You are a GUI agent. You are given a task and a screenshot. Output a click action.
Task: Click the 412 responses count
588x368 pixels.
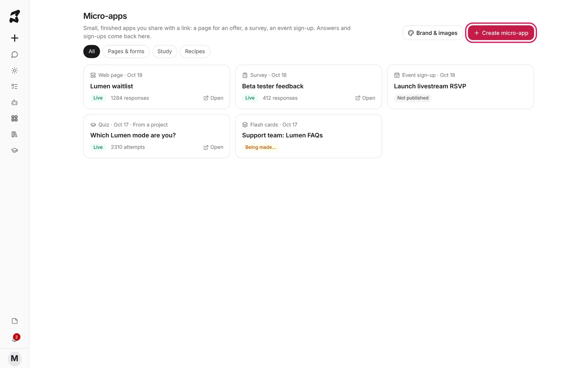280,98
